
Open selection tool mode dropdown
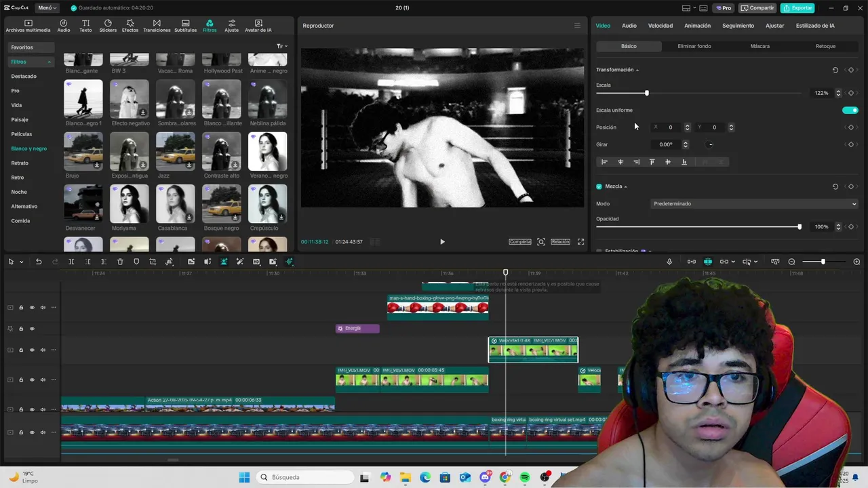point(22,262)
